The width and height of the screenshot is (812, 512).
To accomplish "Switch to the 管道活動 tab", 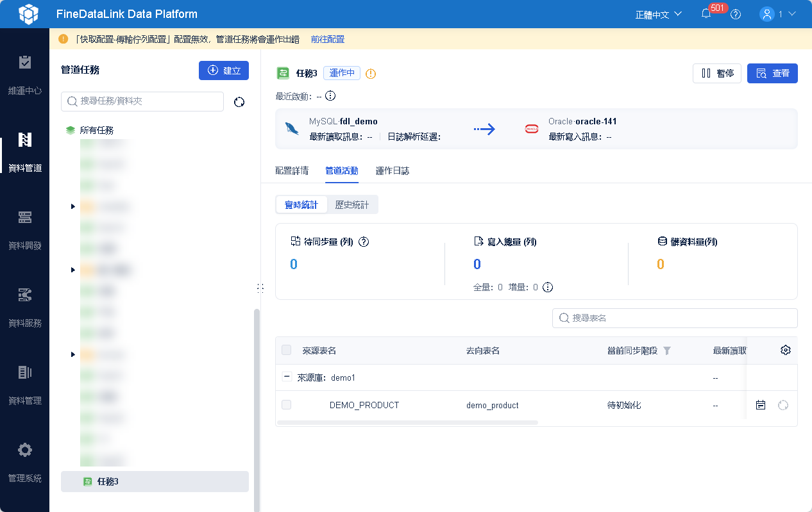I will tap(342, 170).
